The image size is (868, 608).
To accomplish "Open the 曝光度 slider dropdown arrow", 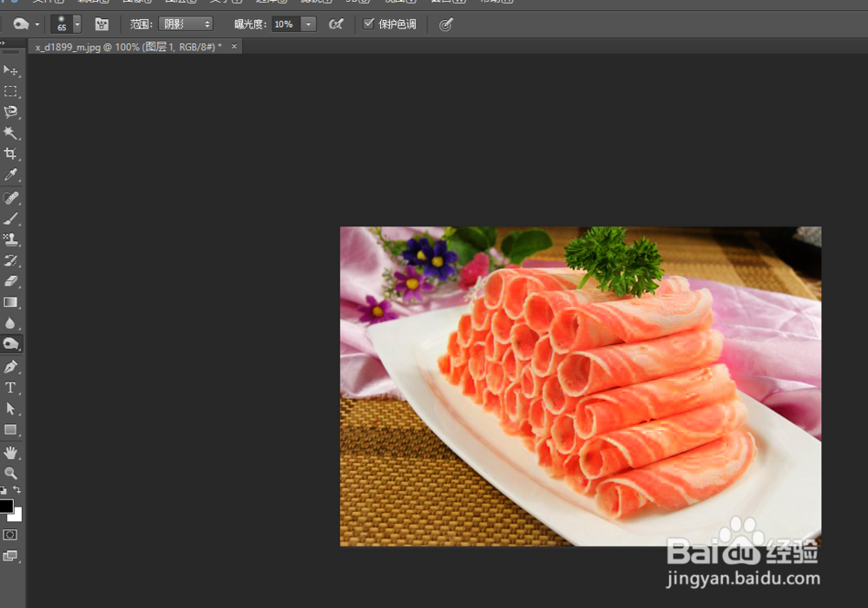I will click(308, 24).
